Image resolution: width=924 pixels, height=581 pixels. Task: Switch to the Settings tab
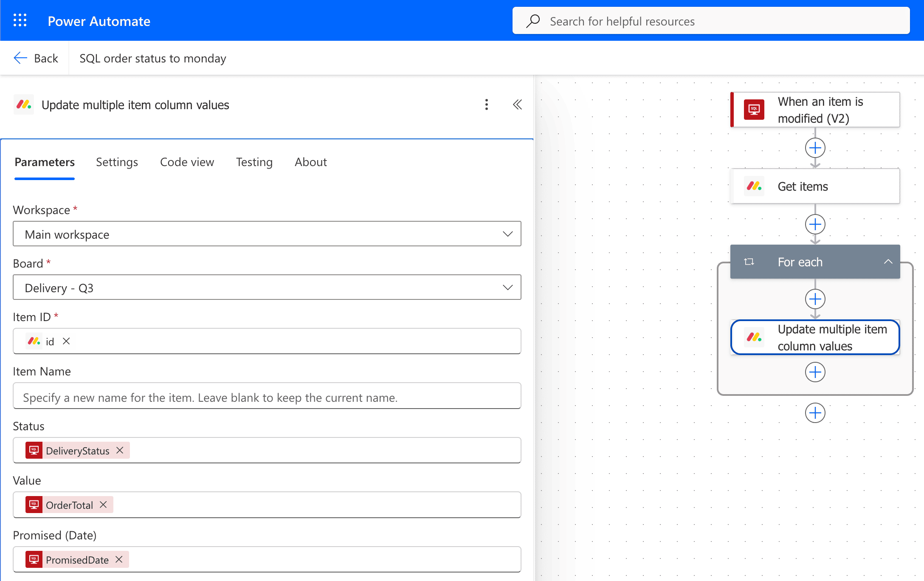pyautogui.click(x=117, y=162)
